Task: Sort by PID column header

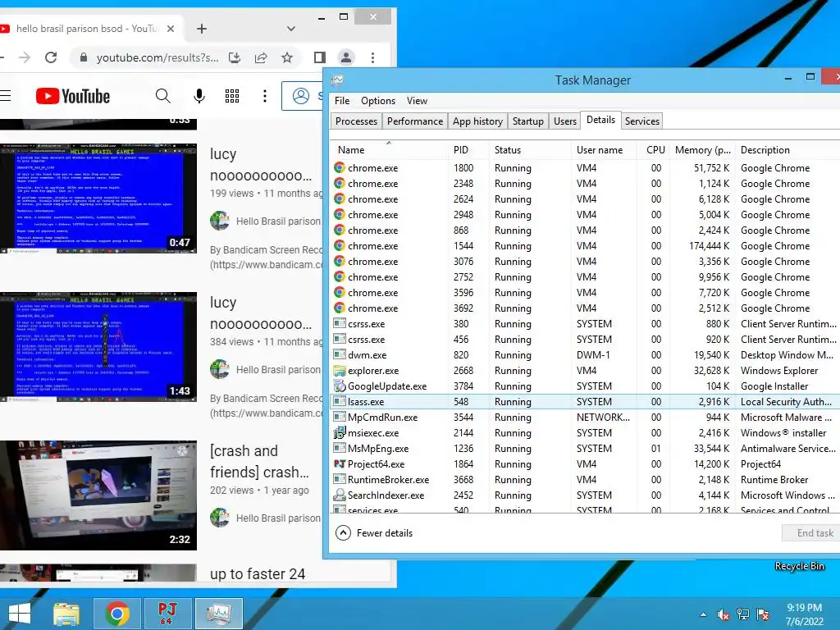Action: [x=468, y=150]
